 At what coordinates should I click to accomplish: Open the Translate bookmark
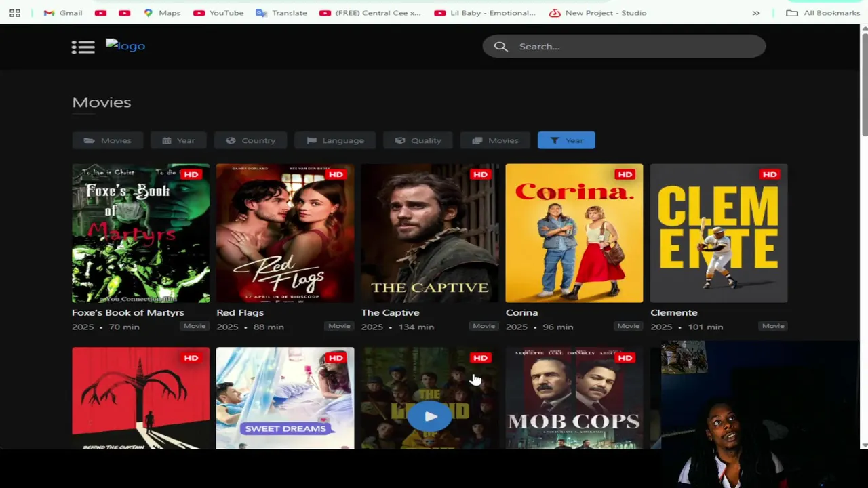[x=281, y=13]
